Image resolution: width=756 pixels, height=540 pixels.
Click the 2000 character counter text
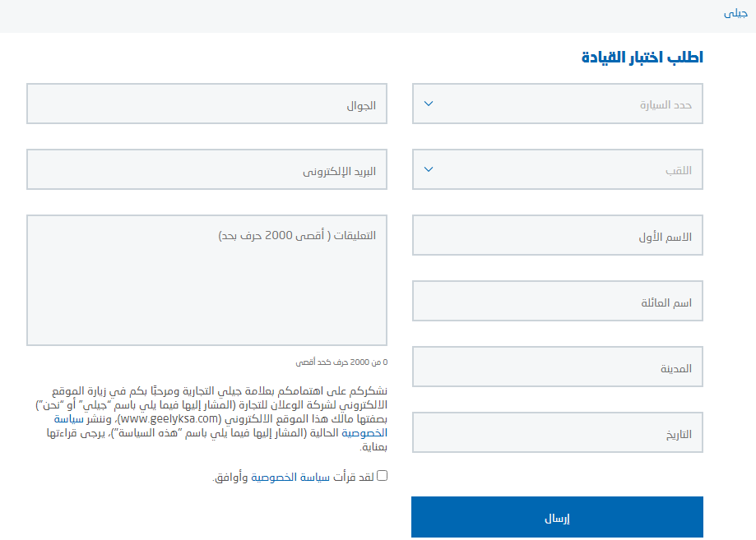341,362
